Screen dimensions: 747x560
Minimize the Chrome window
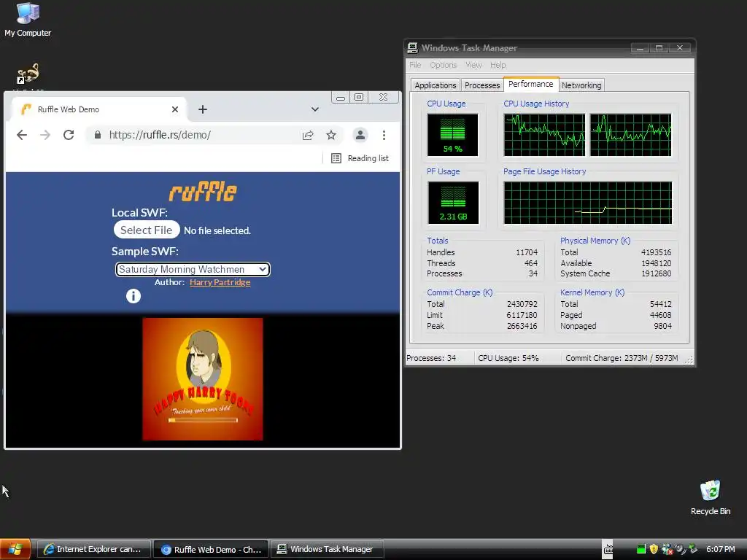tap(340, 97)
